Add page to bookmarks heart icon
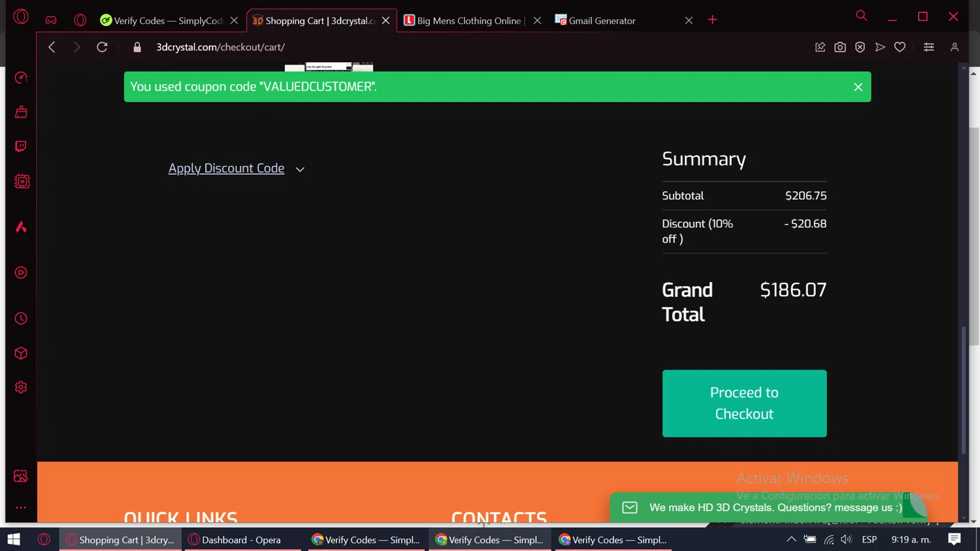 pos(900,47)
